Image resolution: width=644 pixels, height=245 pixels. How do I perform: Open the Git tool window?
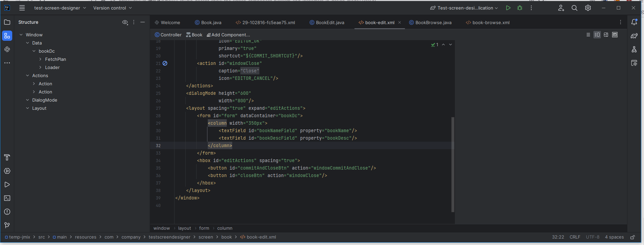click(7, 225)
